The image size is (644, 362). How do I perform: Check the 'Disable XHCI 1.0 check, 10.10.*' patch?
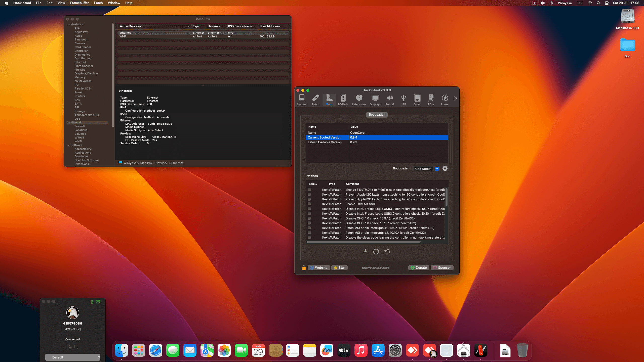309,223
